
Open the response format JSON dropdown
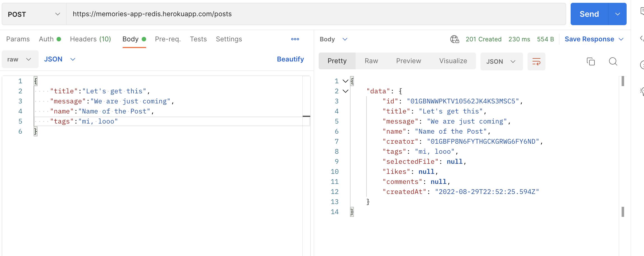501,61
